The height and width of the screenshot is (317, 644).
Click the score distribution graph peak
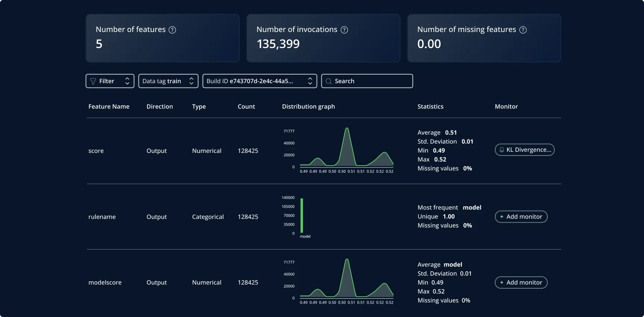[x=347, y=129]
